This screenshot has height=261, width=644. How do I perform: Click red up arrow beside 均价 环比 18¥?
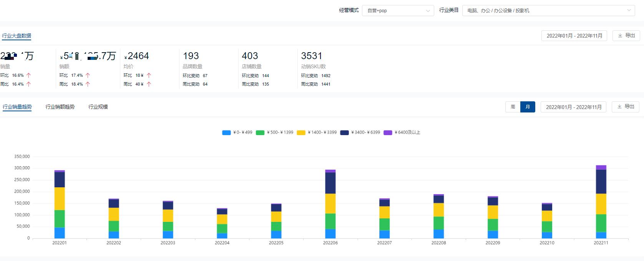click(x=149, y=76)
